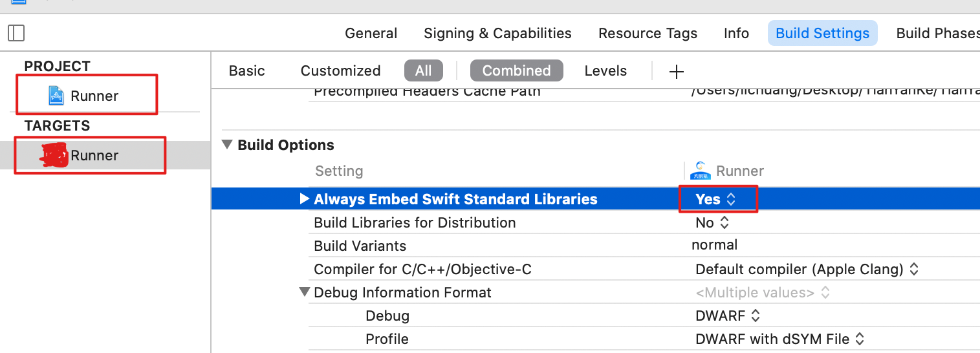Click the Runner project blueprint icon
Viewport: 980px width, 353px height.
point(56,96)
